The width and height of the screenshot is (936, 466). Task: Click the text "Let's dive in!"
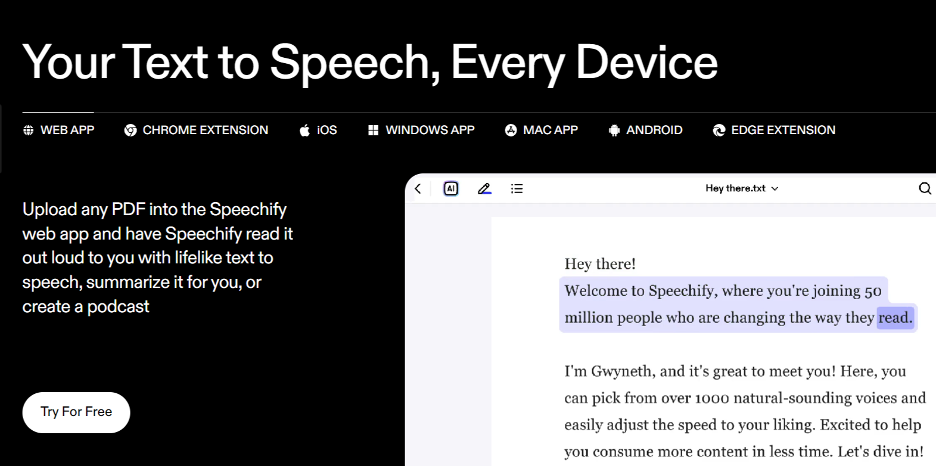882,451
